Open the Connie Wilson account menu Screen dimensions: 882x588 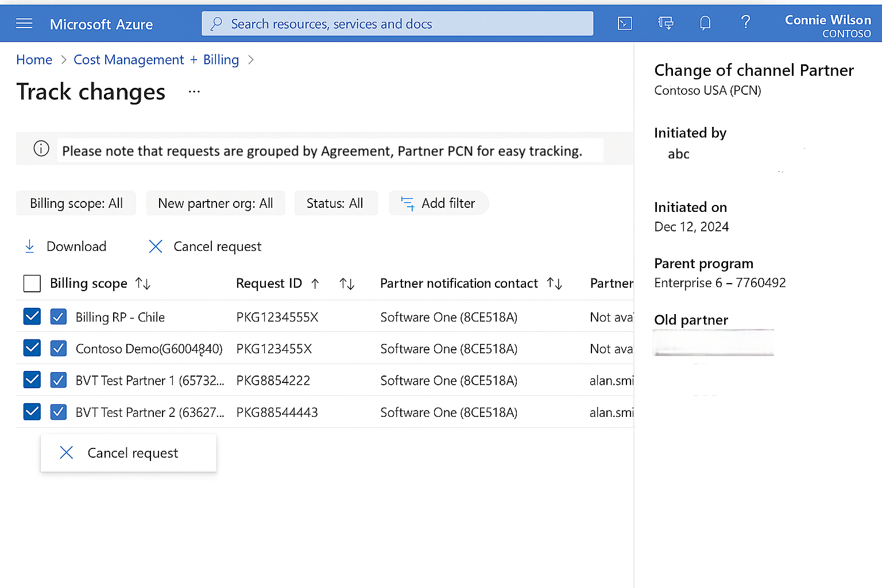coord(827,26)
